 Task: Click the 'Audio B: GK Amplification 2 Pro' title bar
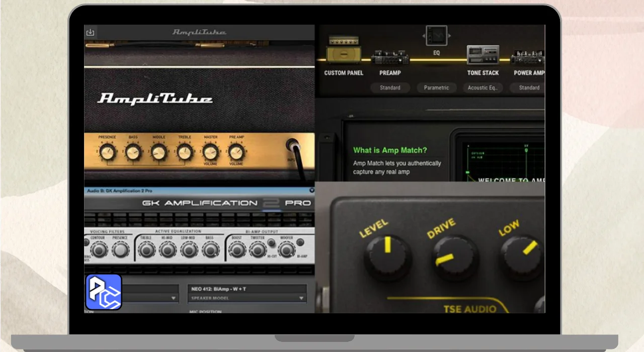pos(199,191)
